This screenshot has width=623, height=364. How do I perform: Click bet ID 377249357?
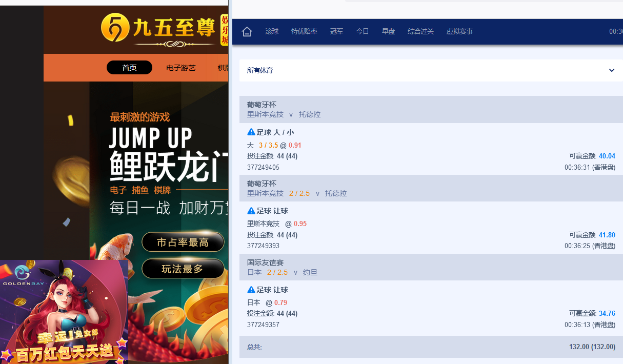(263, 325)
